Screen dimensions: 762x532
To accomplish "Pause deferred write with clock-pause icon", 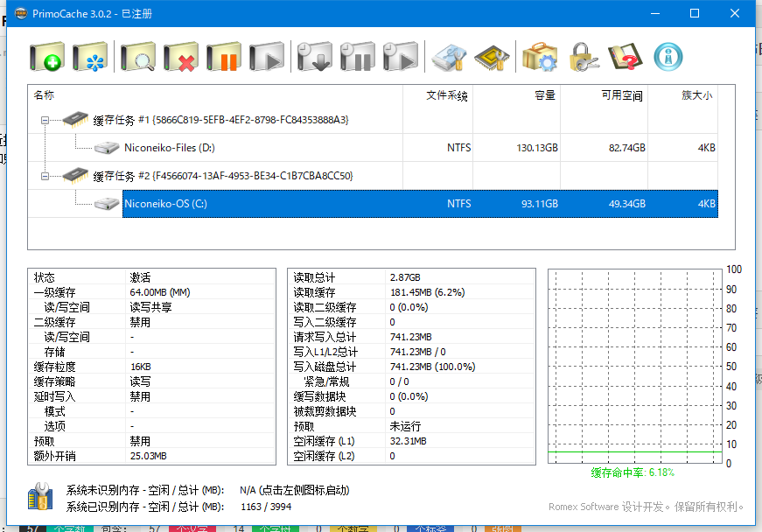I will pos(358,57).
